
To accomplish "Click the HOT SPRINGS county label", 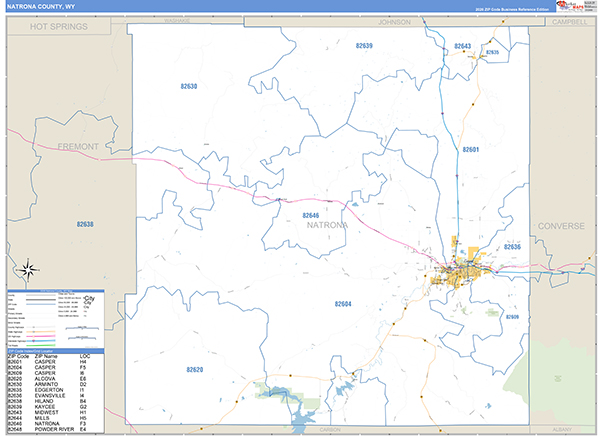I will tap(58, 27).
